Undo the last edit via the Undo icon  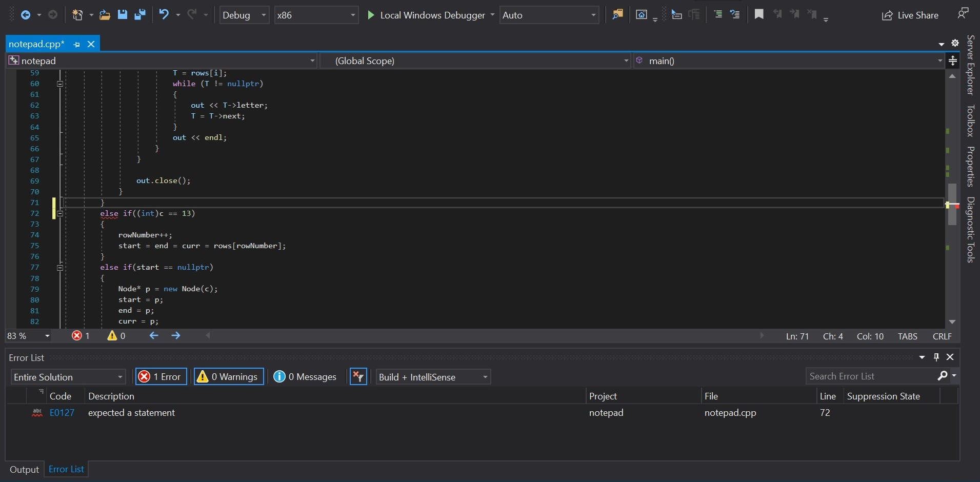point(164,15)
